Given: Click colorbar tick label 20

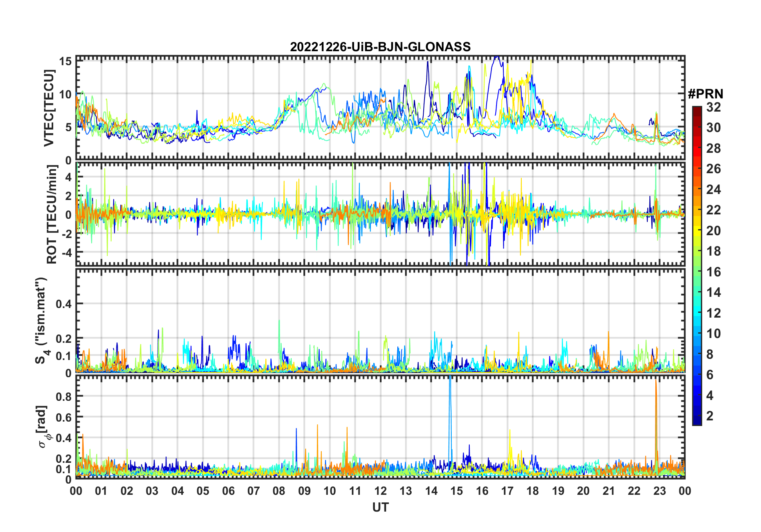Looking at the screenshot, I should pyautogui.click(x=713, y=231).
